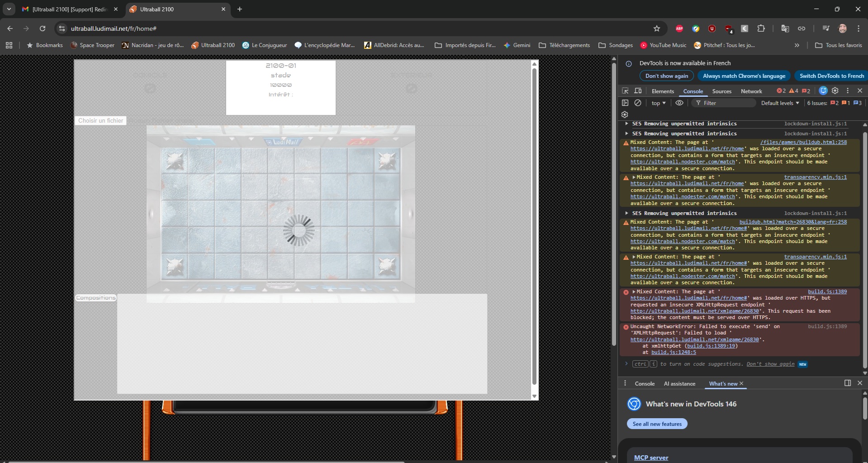Switch to the Network tab in DevTools

751,91
